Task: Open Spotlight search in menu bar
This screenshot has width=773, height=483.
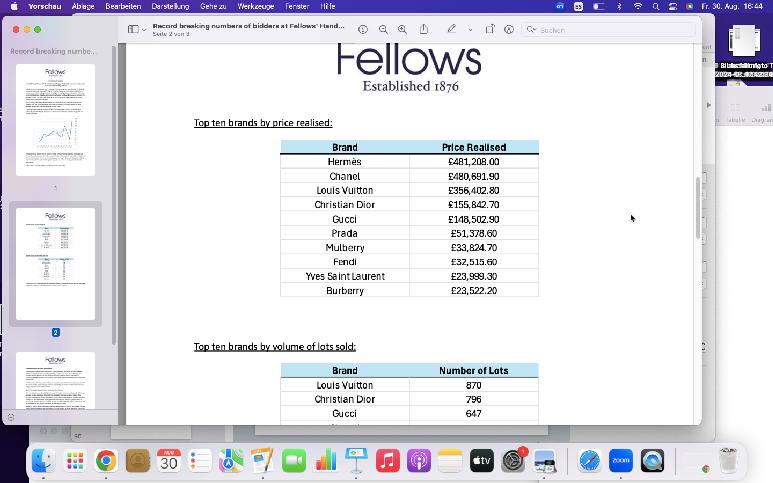Action: (x=656, y=6)
